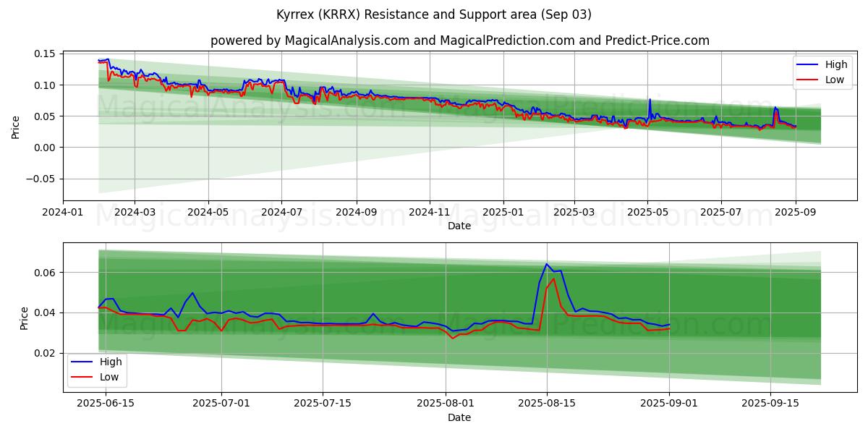Click the '0.06' y-axis tick on the bottom chart
The image size is (868, 434).
[45, 273]
